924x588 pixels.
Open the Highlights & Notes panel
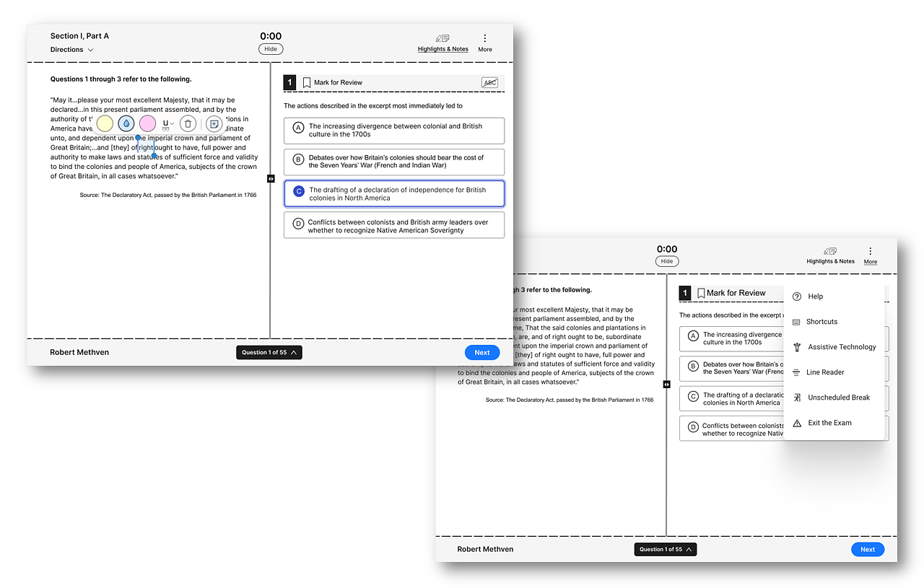[443, 45]
